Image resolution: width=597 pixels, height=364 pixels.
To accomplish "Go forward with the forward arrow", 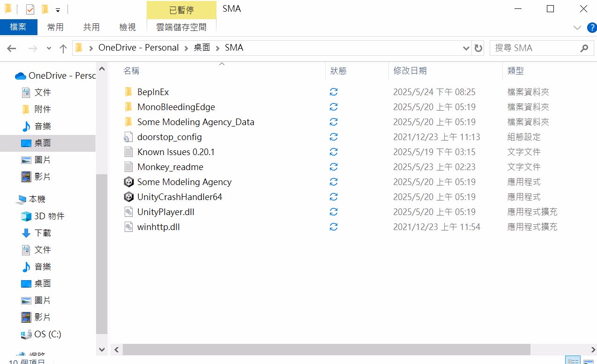I will pyautogui.click(x=33, y=48).
